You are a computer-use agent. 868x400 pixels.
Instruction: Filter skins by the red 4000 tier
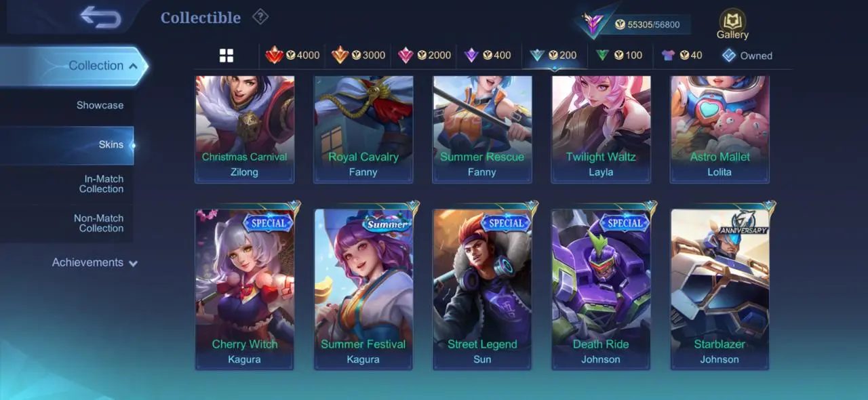coord(292,55)
